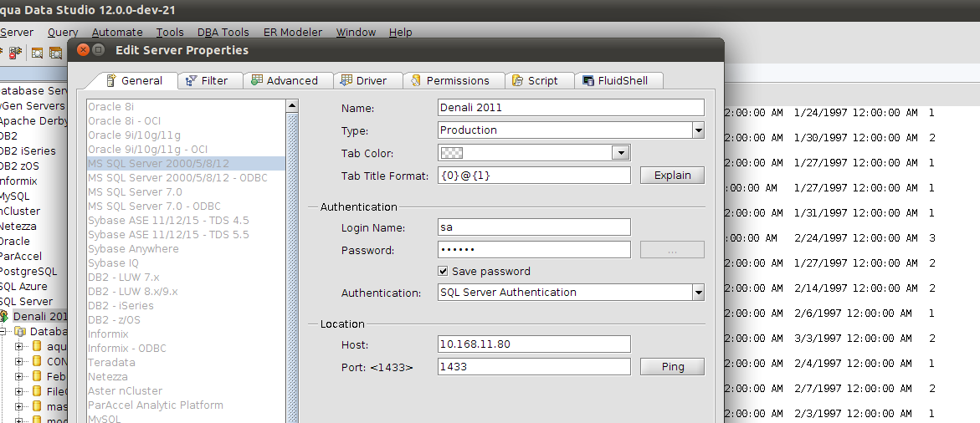Viewport: 980px width, 423px height.
Task: Click the yellow database icon beside 'aqu'
Action: [x=37, y=346]
